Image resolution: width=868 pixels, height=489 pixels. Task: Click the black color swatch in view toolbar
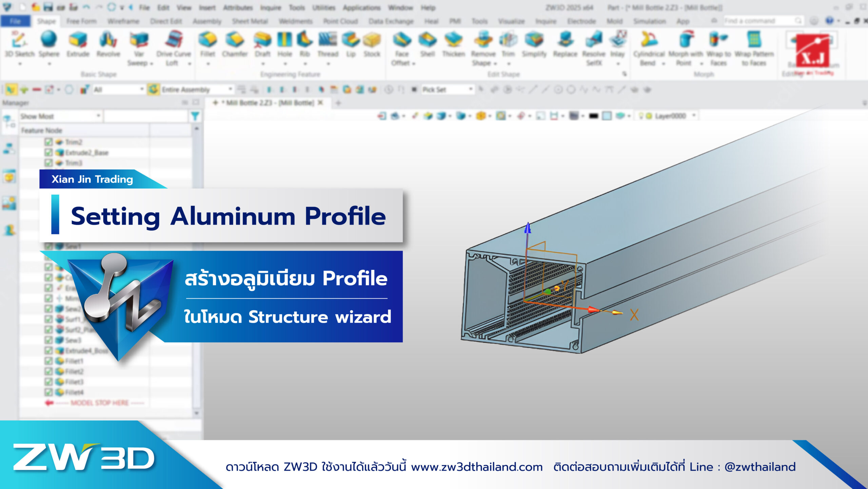pos(593,116)
